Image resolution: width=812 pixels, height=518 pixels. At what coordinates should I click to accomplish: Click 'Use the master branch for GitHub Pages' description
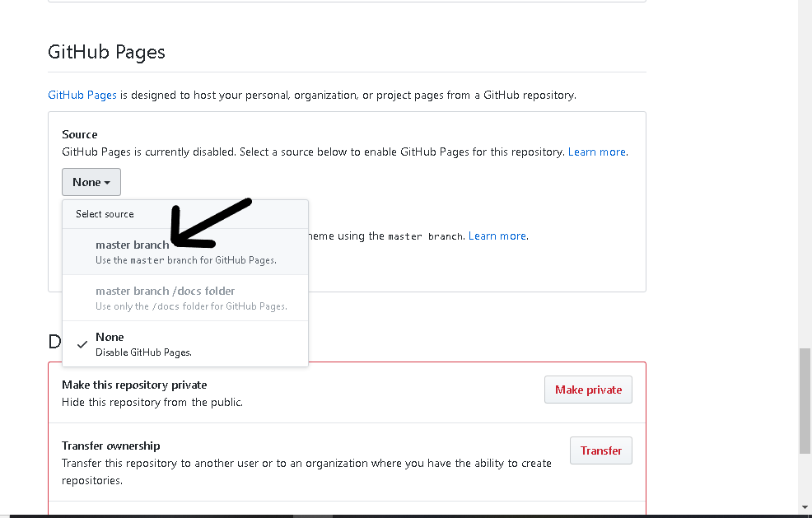[186, 260]
